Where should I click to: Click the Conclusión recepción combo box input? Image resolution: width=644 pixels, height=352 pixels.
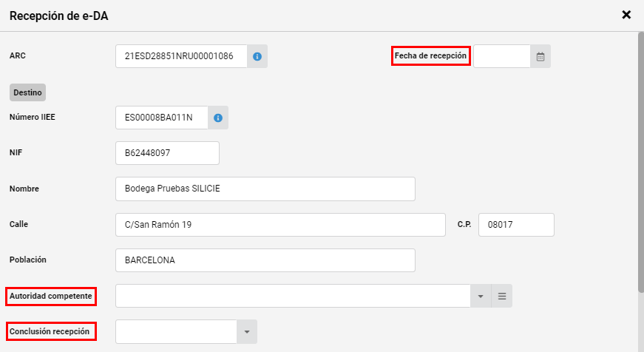coord(176,332)
